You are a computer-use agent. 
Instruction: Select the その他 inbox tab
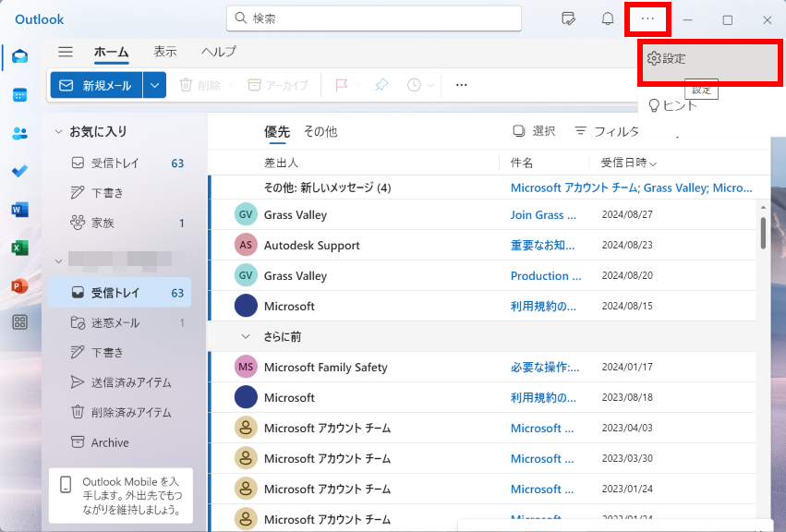320,132
